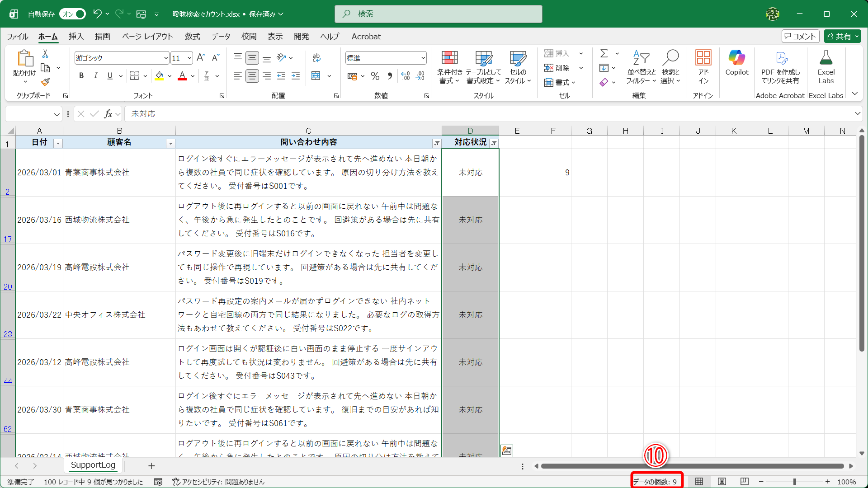868x488 pixels.
Task: Toggle italic formatting
Action: coord(95,75)
